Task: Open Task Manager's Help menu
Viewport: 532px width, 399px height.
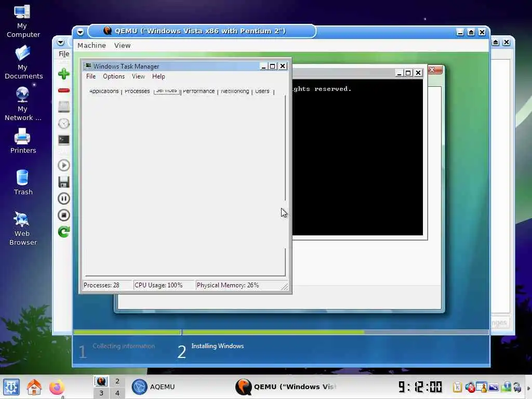Action: tap(158, 76)
